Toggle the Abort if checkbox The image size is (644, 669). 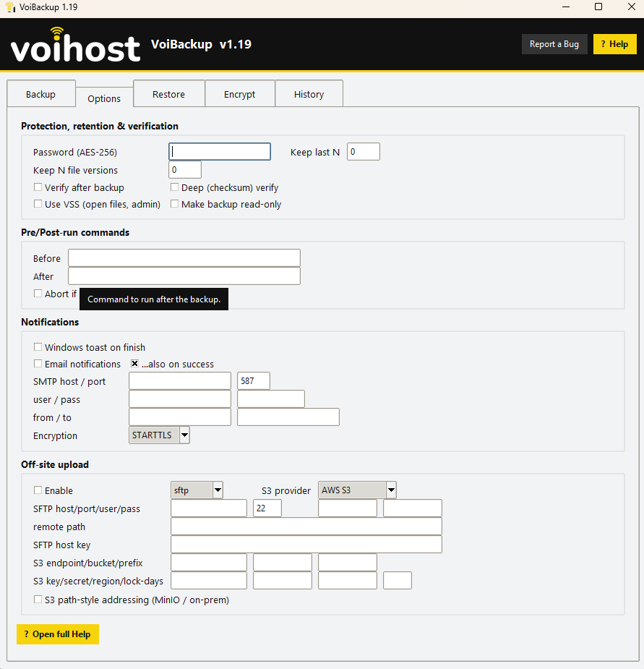coord(38,294)
